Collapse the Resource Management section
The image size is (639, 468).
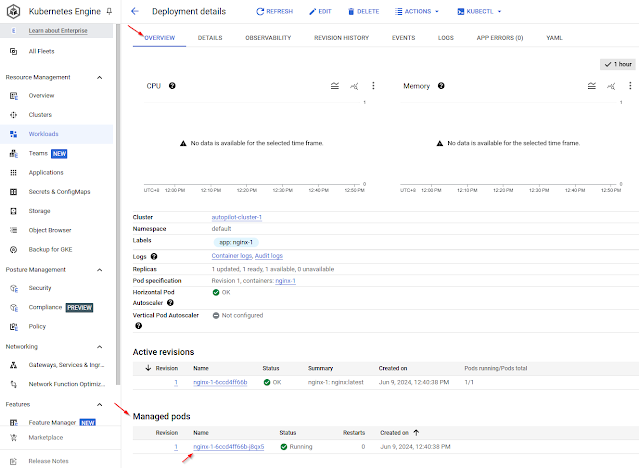[x=99, y=77]
